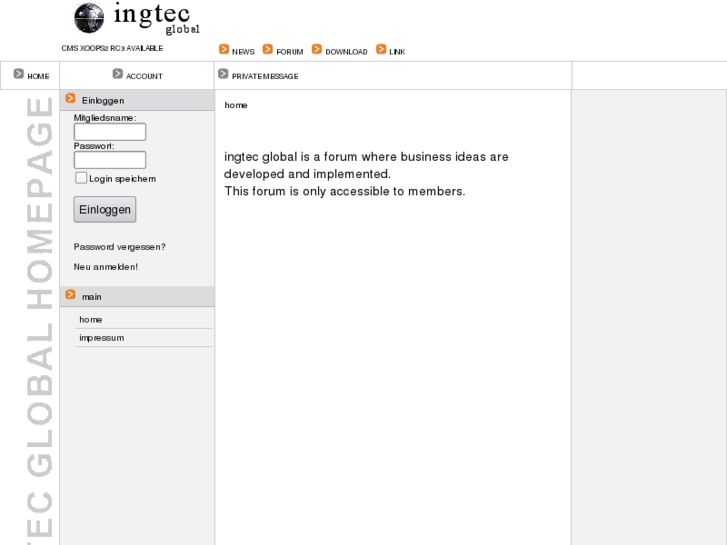The image size is (727, 545).
Task: Click the ingtec global globe logo
Action: click(x=89, y=18)
